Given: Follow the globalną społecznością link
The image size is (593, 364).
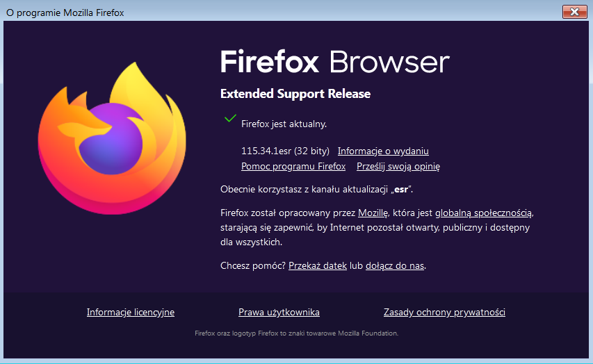Looking at the screenshot, I should pos(484,213).
